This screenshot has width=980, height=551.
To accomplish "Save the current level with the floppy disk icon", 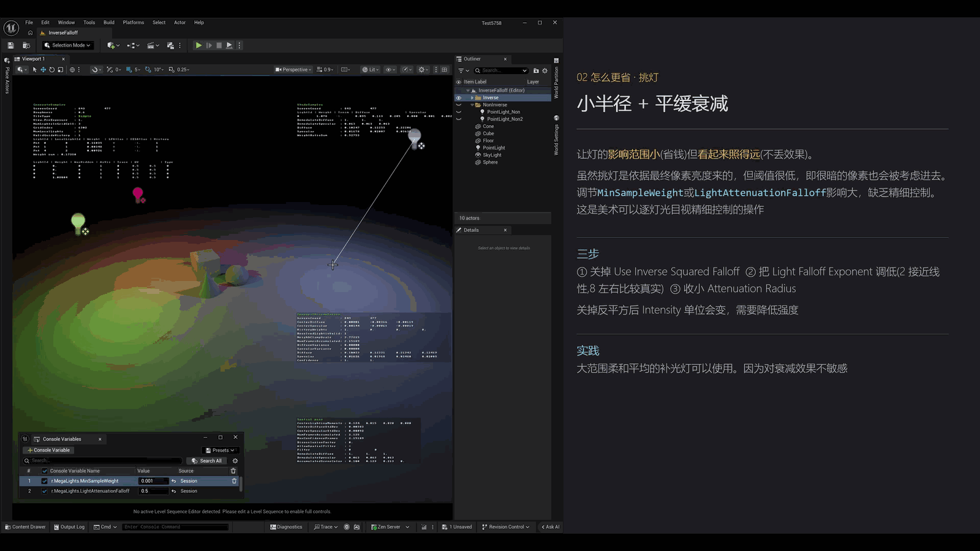I will (10, 45).
